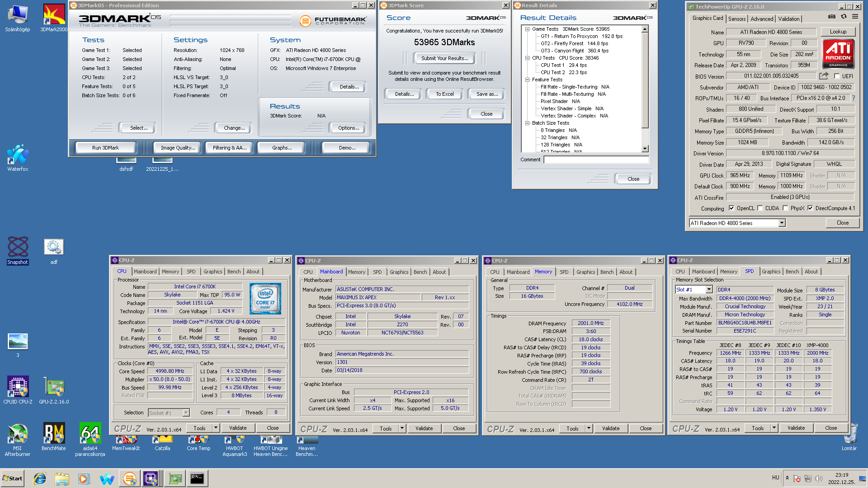This screenshot has width=868, height=488.
Task: Click Lookup button in GPU-Z
Action: tap(838, 32)
